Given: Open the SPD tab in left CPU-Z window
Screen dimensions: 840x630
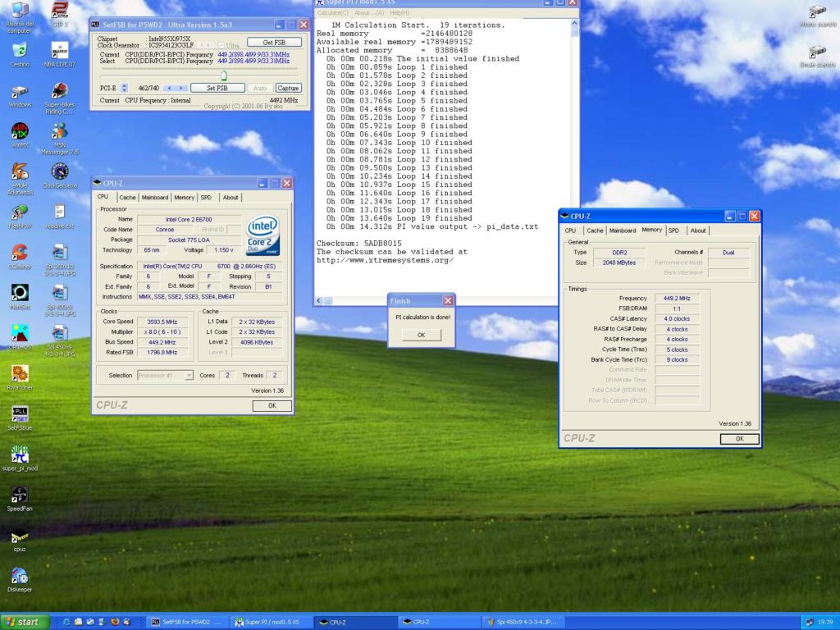Looking at the screenshot, I should coord(206,198).
